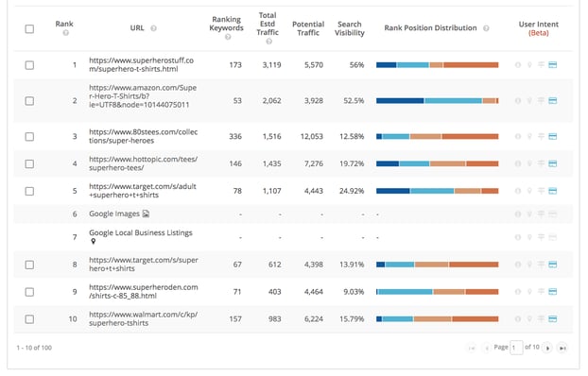Select the checkbox for the walmart.com row
The width and height of the screenshot is (588, 376).
click(x=29, y=319)
